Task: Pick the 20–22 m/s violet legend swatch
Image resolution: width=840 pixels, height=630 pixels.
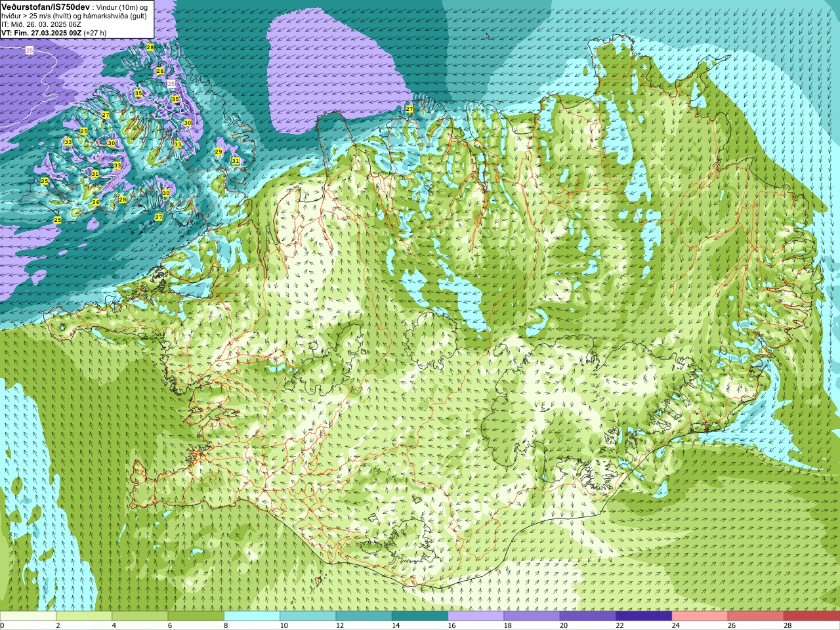Action: point(588,616)
